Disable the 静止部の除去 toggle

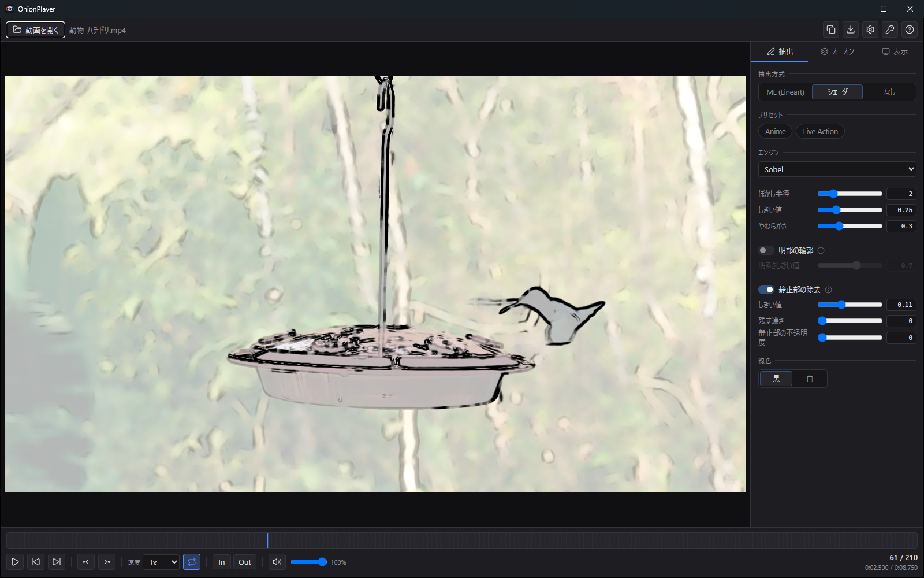click(766, 290)
